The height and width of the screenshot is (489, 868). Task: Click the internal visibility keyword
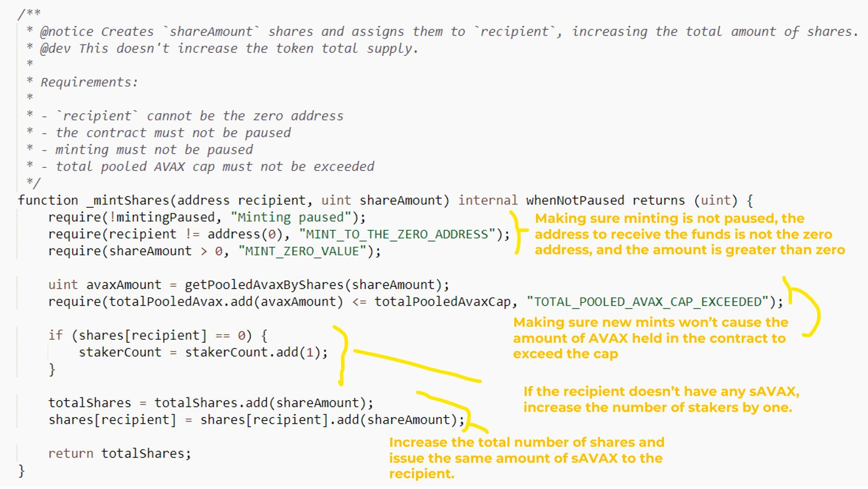(487, 201)
